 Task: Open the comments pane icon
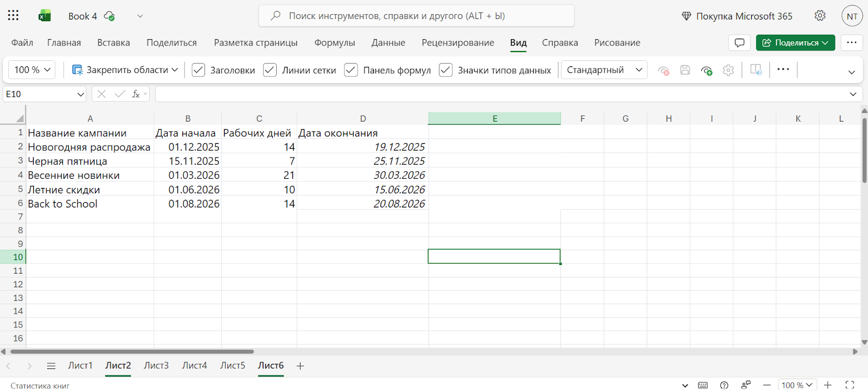[x=739, y=43]
